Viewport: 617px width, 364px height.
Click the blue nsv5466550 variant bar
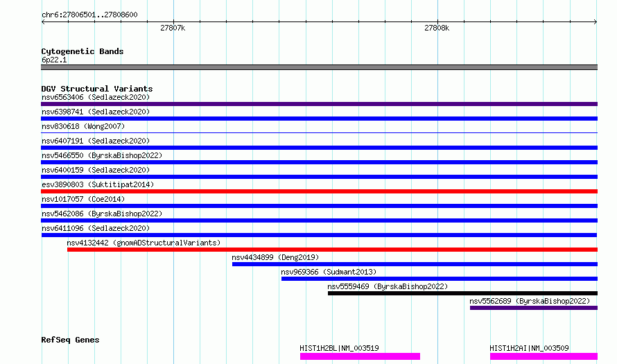[x=319, y=162]
